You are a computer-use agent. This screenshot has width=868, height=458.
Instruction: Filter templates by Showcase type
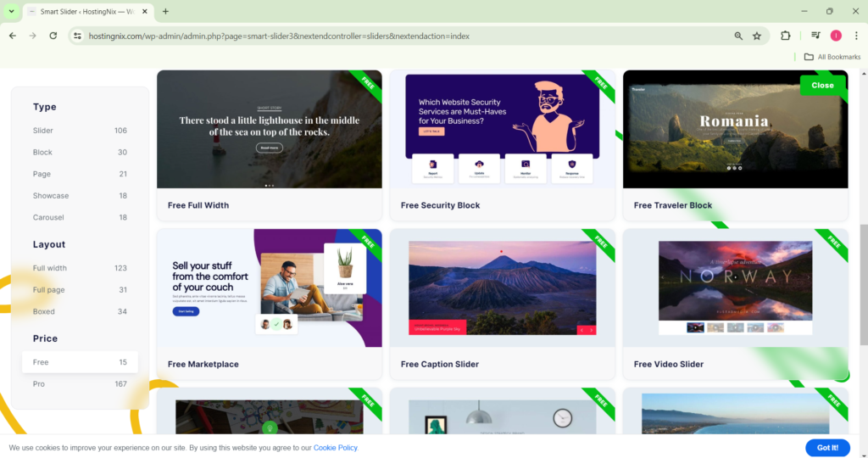[80, 195]
